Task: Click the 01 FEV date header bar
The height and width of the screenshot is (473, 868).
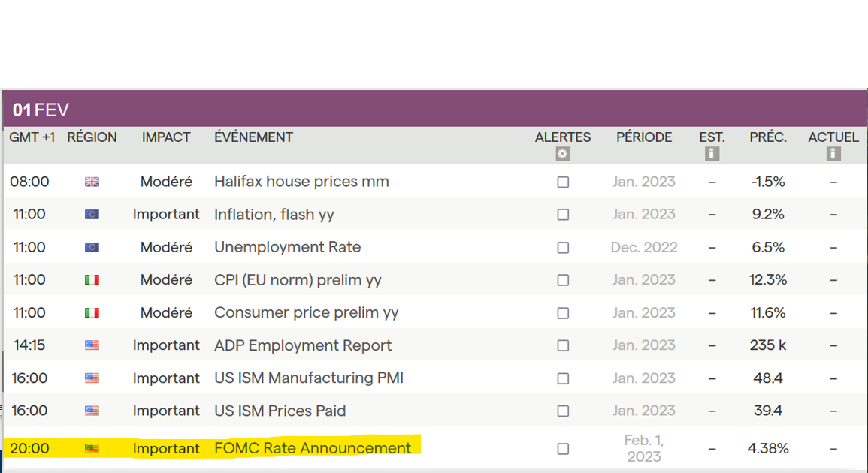Action: (x=434, y=110)
